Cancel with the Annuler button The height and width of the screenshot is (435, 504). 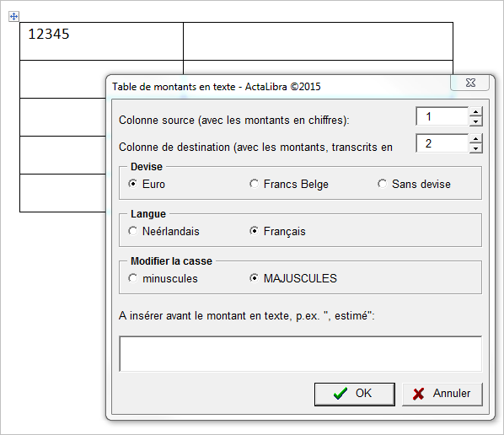(442, 394)
